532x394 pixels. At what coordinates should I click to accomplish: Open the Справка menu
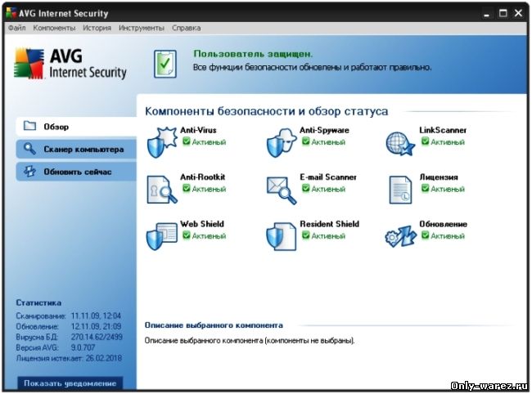coord(186,27)
